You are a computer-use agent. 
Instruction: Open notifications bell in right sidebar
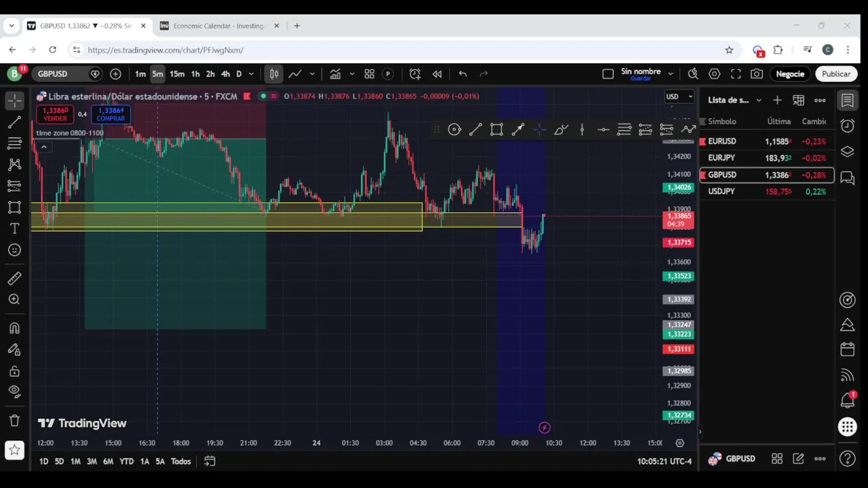tap(848, 401)
